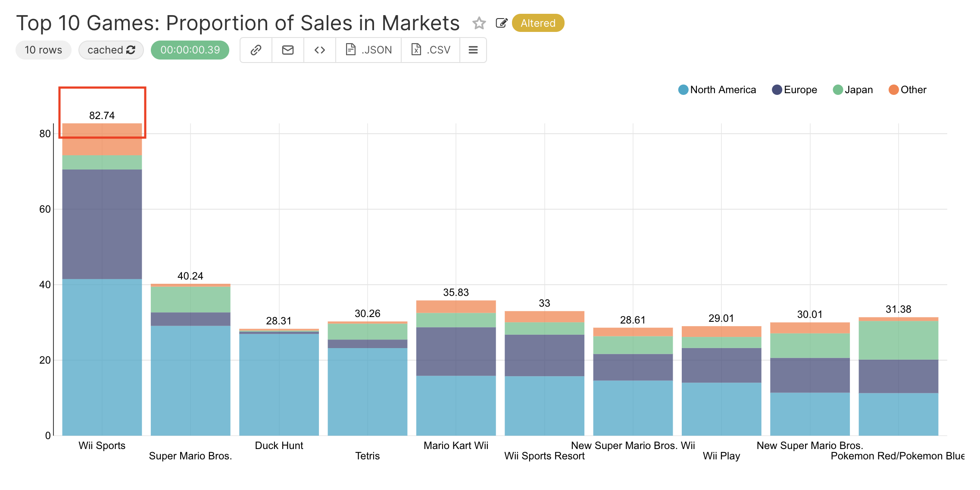Click the 28.31 total label

coord(279,321)
